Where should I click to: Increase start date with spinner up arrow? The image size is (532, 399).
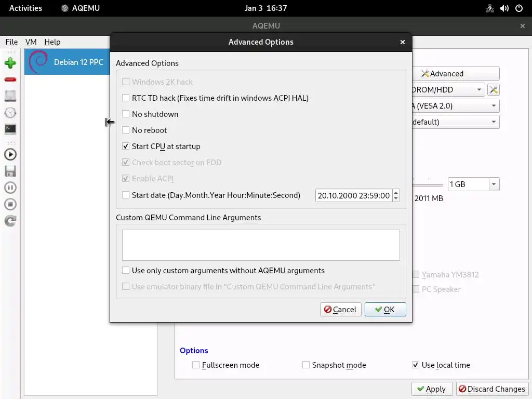point(396,193)
